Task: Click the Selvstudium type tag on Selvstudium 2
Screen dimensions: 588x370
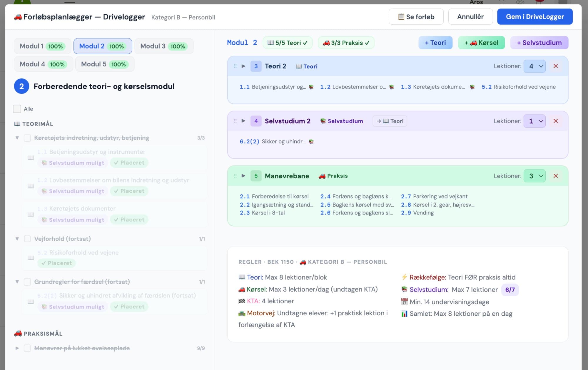Action: point(342,121)
